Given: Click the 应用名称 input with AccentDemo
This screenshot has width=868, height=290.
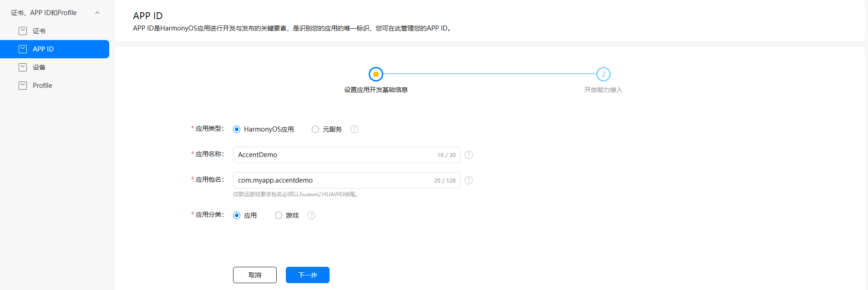Looking at the screenshot, I should point(347,155).
